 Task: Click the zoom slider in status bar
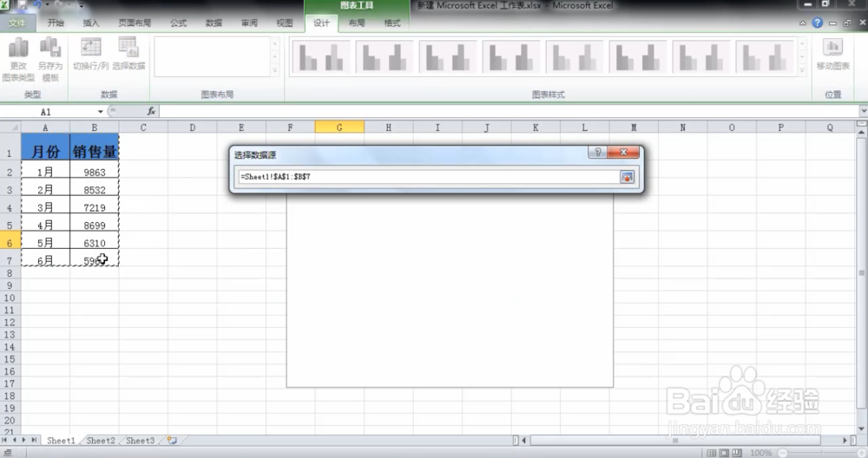pos(823,453)
